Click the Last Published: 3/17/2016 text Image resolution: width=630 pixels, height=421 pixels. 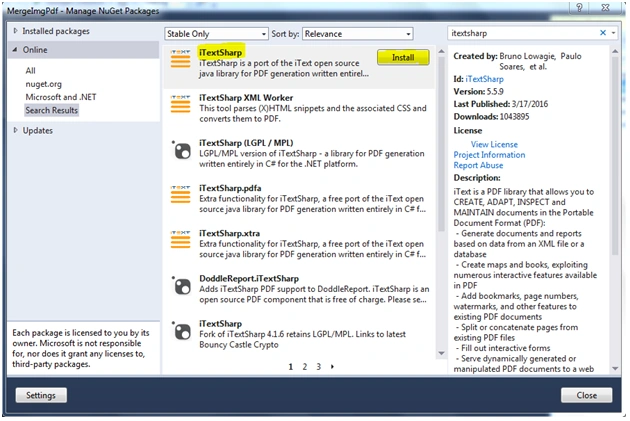tap(501, 104)
